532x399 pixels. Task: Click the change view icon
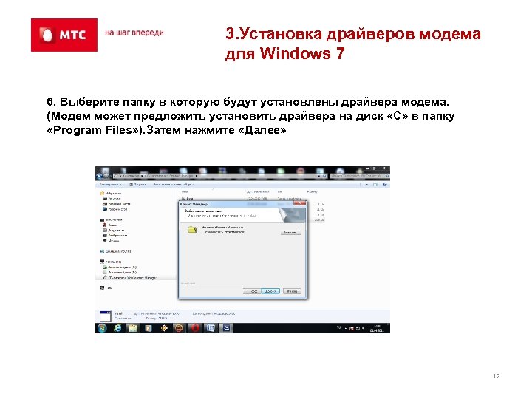(x=361, y=184)
